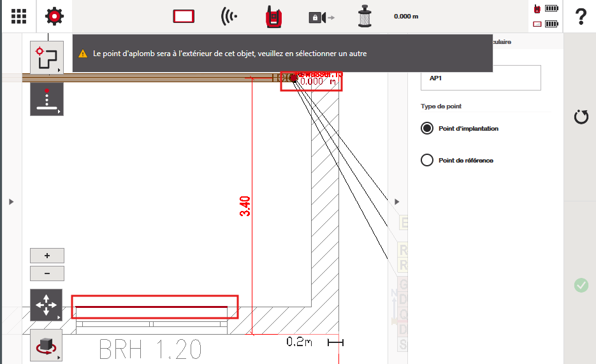Click the prism target height icon

pos(364,17)
